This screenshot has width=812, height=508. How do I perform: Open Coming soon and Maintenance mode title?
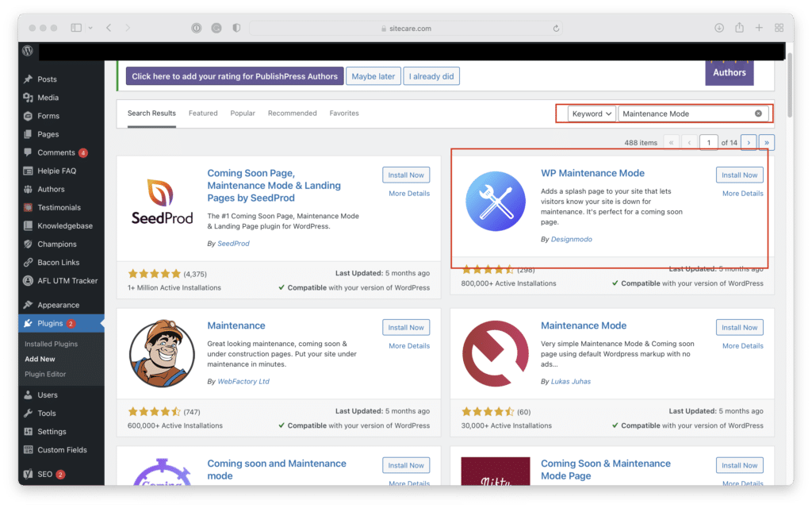[277, 470]
